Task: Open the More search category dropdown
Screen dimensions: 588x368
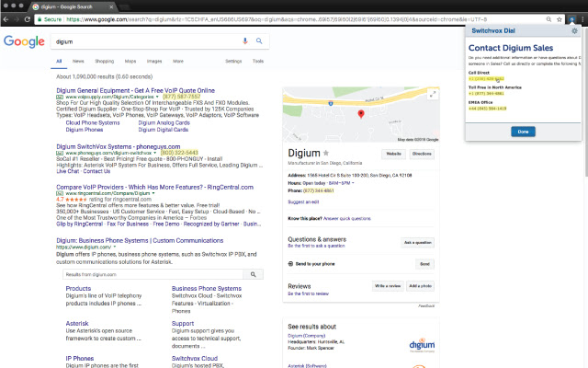Action: coord(178,62)
